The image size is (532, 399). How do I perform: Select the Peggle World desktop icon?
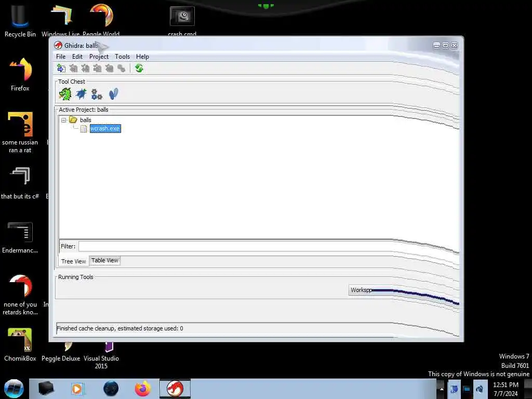[x=101, y=21]
